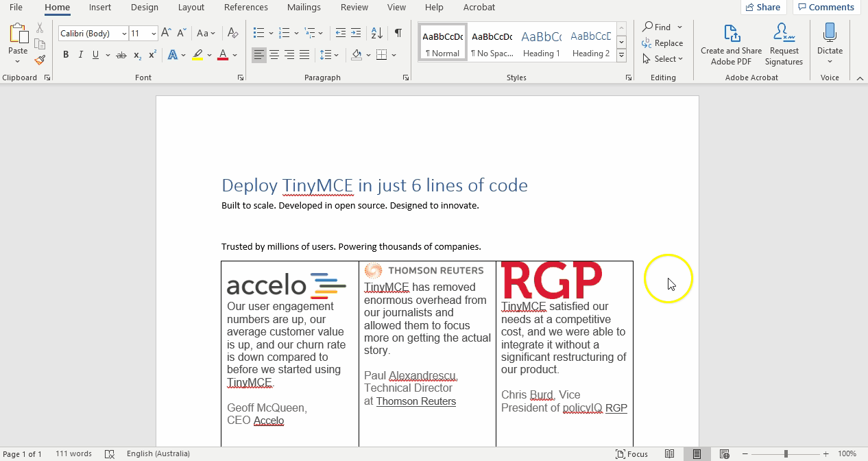The image size is (868, 461).
Task: Open Create and Share Adobe PDF
Action: point(731,45)
